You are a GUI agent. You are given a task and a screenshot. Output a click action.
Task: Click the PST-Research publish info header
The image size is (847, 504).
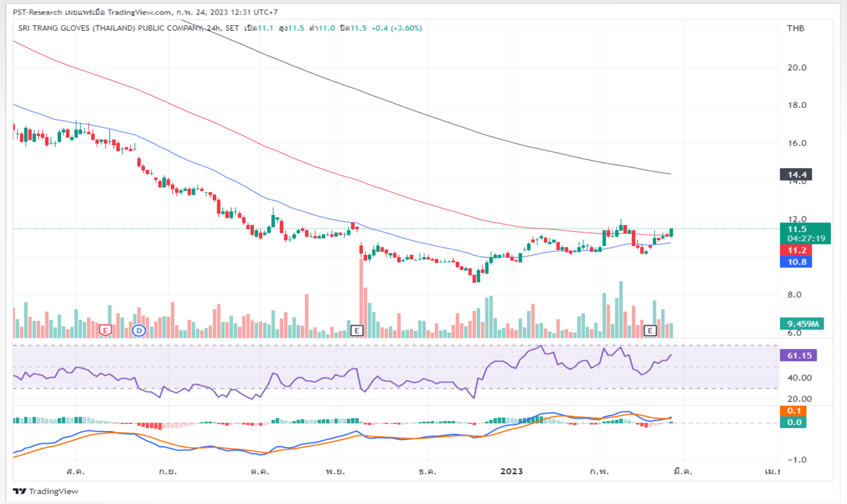point(145,12)
